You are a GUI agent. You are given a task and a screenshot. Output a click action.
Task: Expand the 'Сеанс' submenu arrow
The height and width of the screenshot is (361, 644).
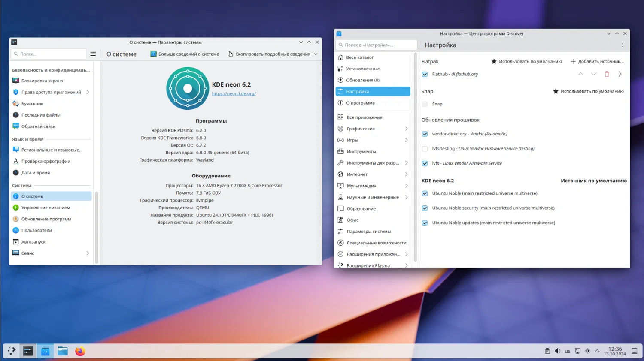click(88, 253)
